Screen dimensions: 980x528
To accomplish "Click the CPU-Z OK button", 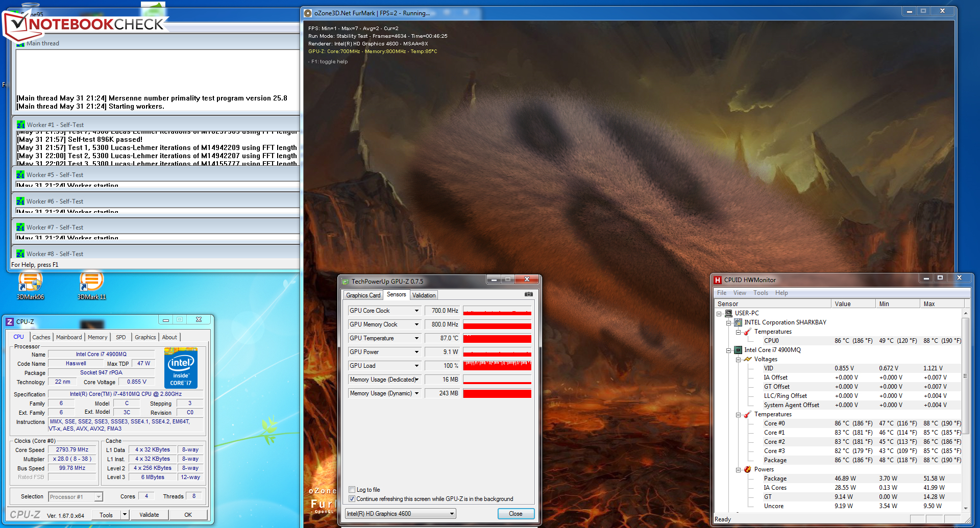I will click(188, 515).
